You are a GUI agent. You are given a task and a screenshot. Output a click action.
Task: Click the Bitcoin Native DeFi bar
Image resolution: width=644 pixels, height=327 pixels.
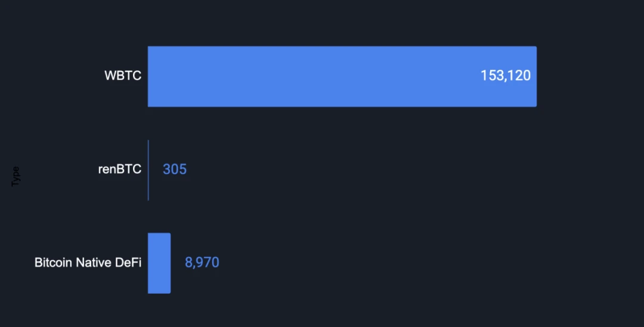coord(159,263)
